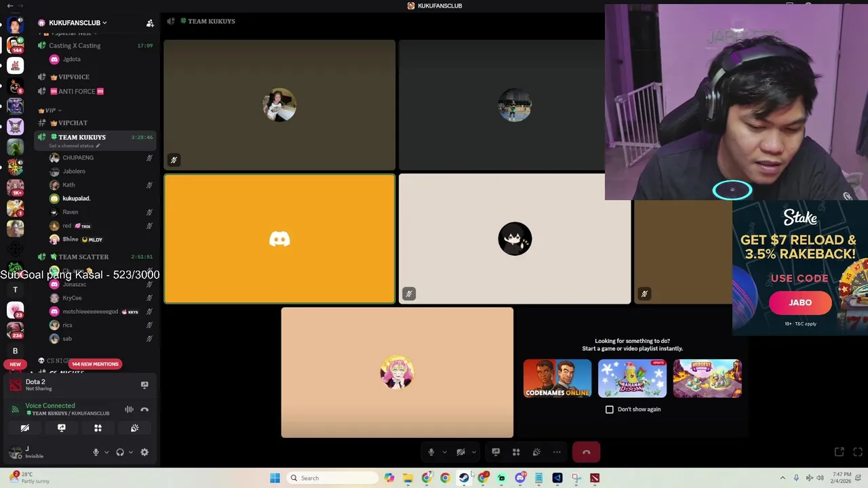Open input device options arrow in user panel

(106, 452)
